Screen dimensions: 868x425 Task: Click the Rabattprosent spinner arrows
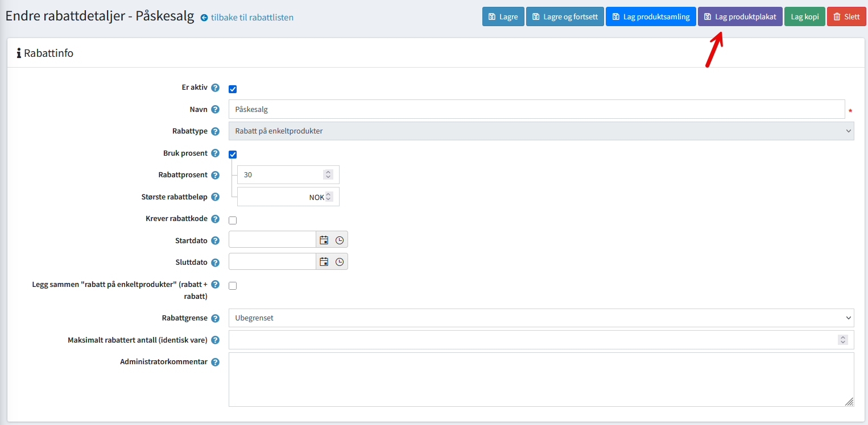328,175
